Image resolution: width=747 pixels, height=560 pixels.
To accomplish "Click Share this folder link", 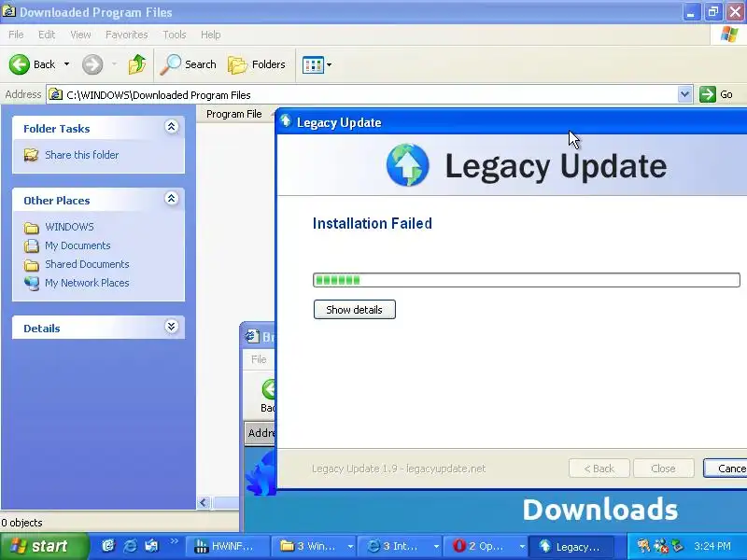I will [82, 155].
